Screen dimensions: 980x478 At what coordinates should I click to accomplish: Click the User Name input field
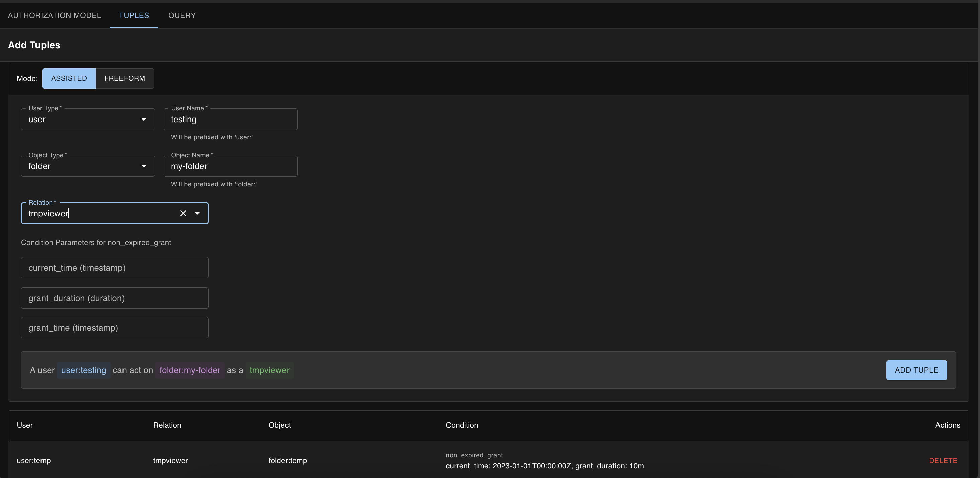click(230, 119)
